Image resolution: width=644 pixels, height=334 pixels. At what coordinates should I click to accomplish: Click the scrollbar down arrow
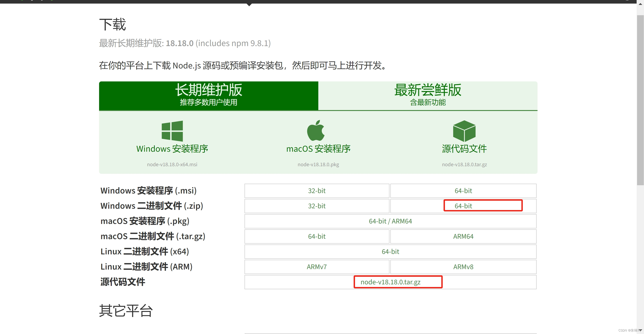(x=640, y=330)
